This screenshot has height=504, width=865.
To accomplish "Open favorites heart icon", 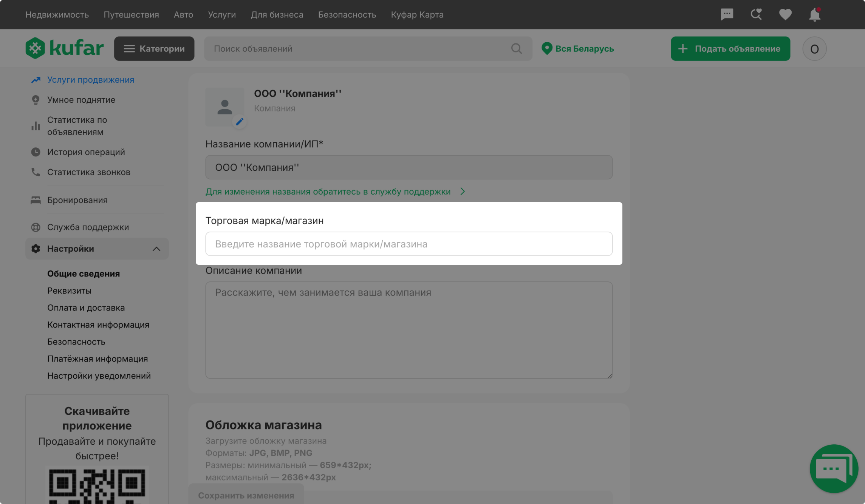I will click(785, 14).
